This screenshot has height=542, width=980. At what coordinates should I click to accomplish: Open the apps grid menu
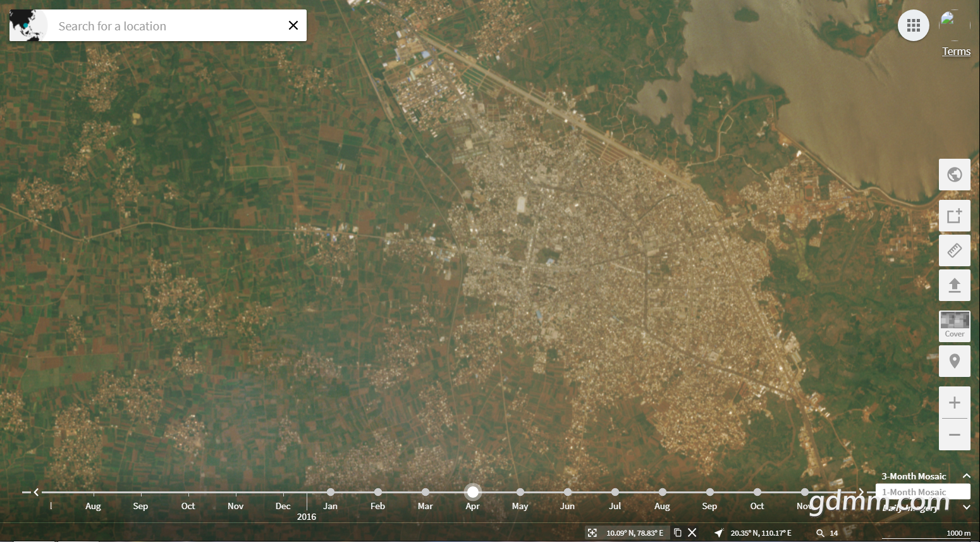(x=914, y=25)
